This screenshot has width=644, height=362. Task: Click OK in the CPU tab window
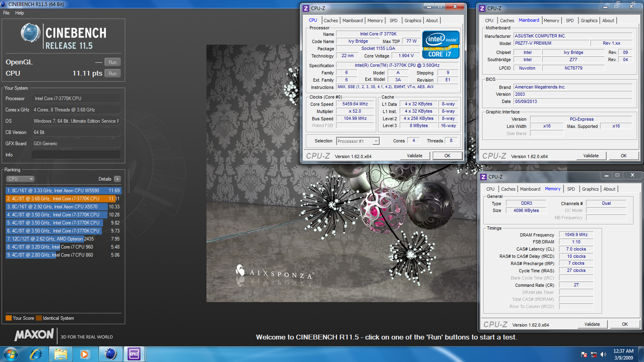click(x=448, y=156)
